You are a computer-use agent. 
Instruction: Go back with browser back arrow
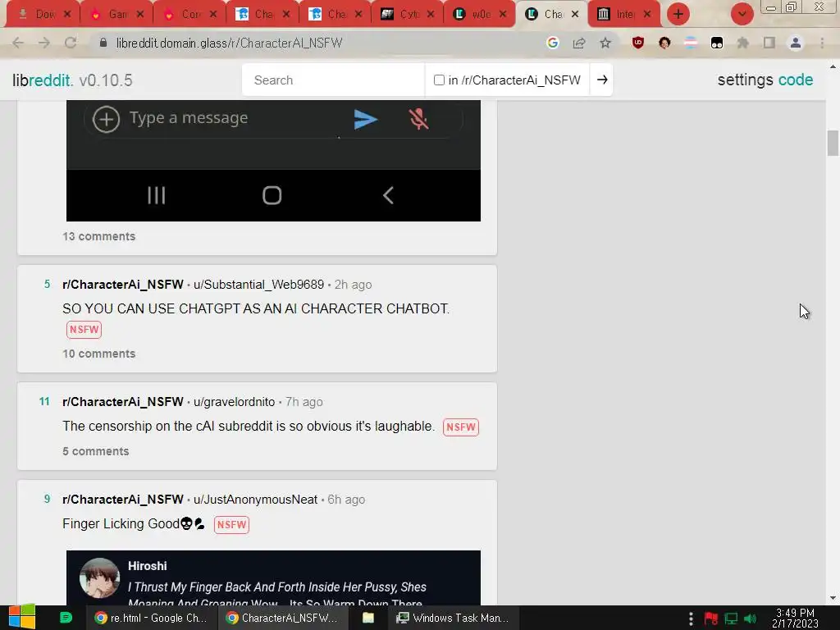tap(18, 43)
